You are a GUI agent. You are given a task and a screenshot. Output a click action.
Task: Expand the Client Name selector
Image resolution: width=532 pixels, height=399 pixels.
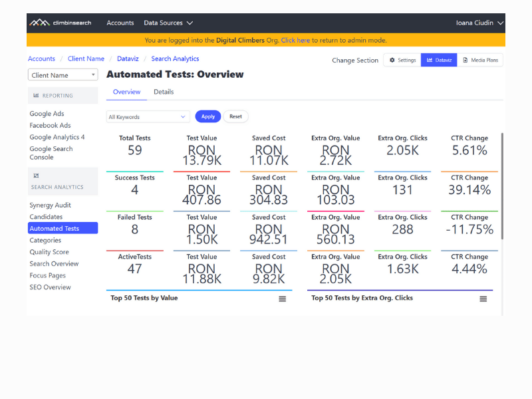(x=63, y=74)
